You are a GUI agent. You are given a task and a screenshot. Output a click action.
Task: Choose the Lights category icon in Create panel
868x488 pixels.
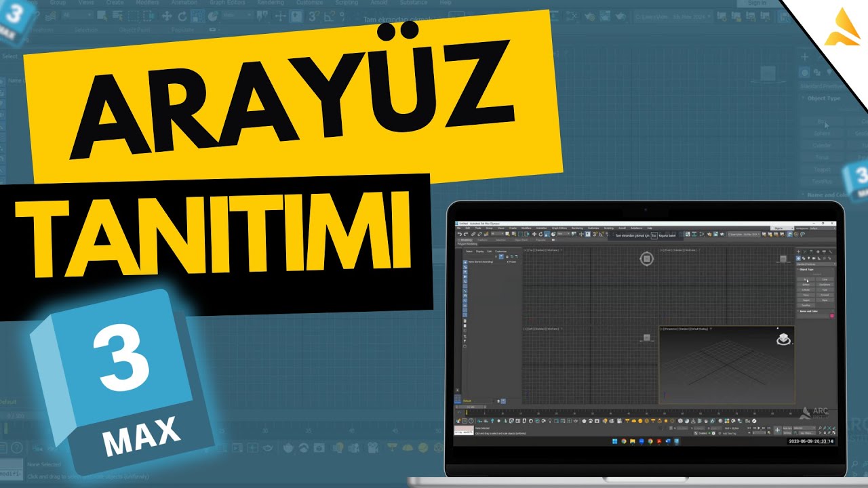tap(809, 258)
